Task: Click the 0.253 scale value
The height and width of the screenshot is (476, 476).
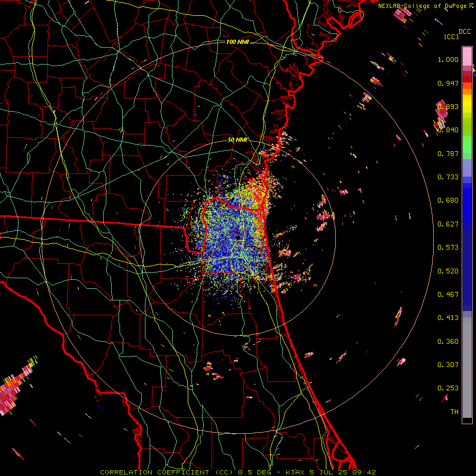Action: pos(448,388)
